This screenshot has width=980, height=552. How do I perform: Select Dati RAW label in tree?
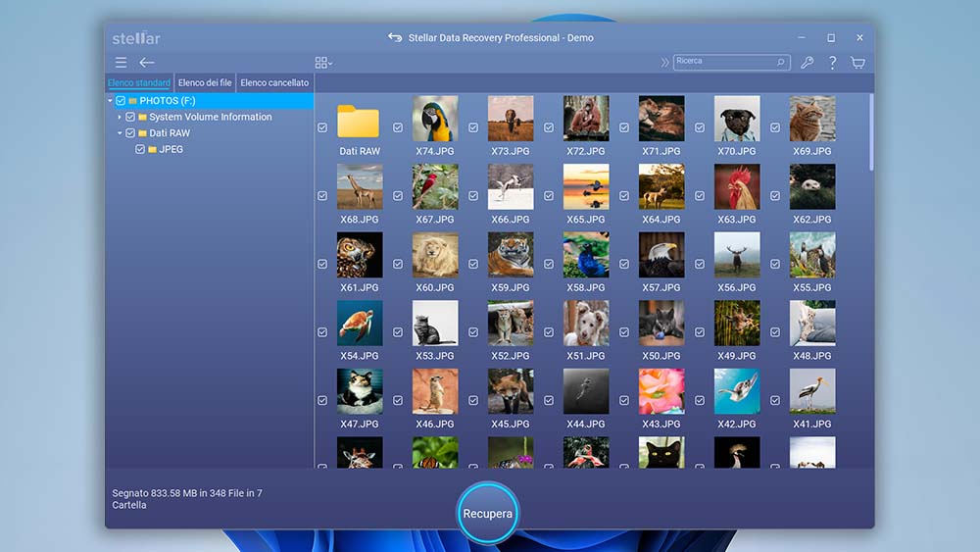170,133
